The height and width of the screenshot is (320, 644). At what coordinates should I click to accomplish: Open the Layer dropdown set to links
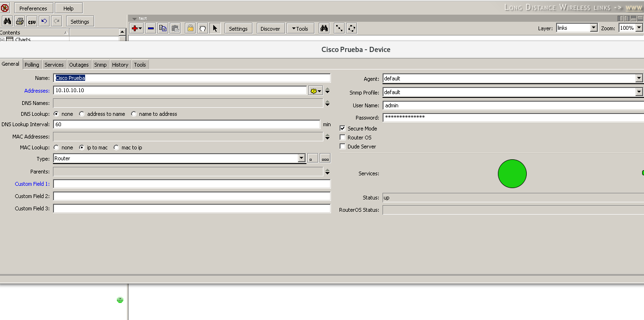594,28
